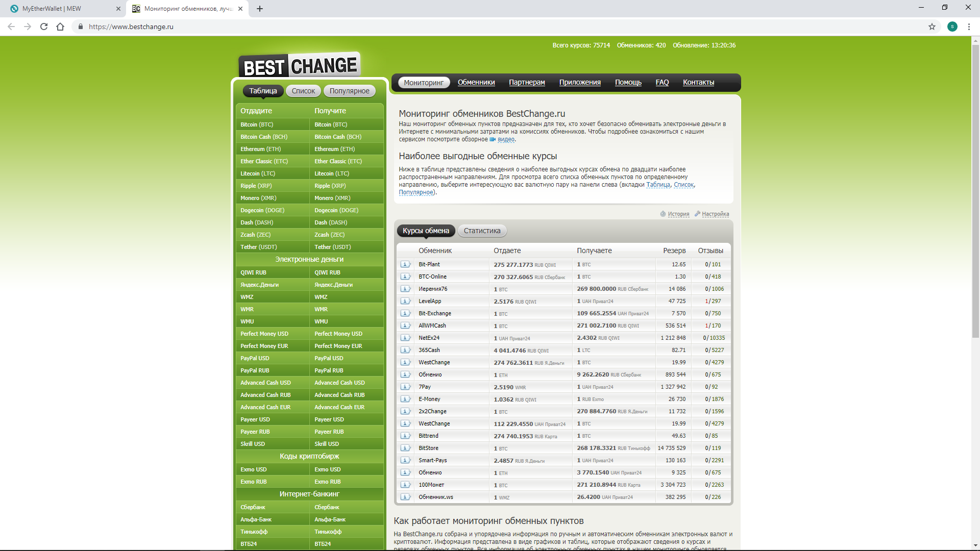Open the Мониторинг menu item

coord(424,82)
